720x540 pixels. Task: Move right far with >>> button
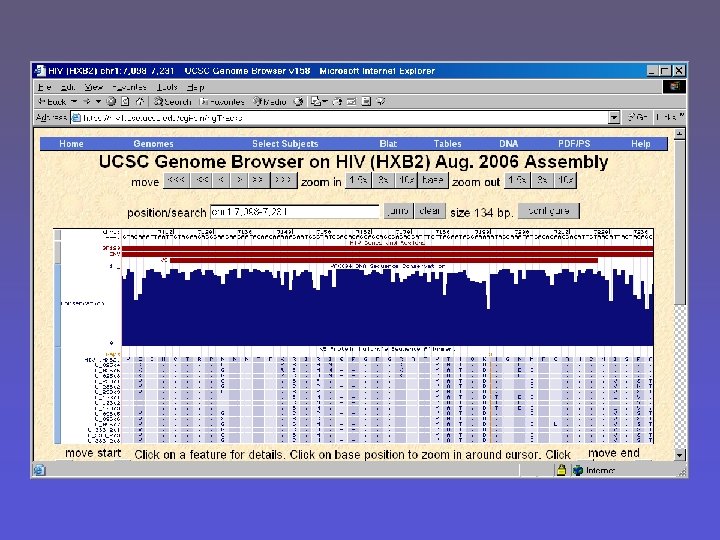pos(284,180)
